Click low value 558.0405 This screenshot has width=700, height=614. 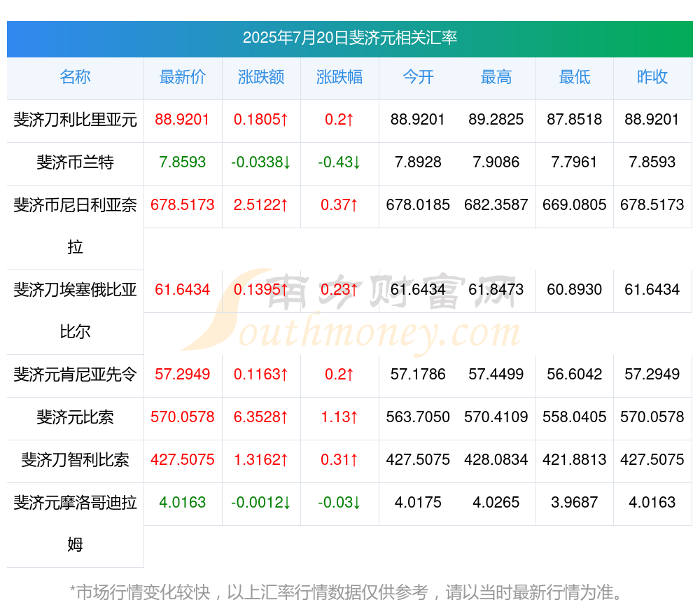click(575, 417)
